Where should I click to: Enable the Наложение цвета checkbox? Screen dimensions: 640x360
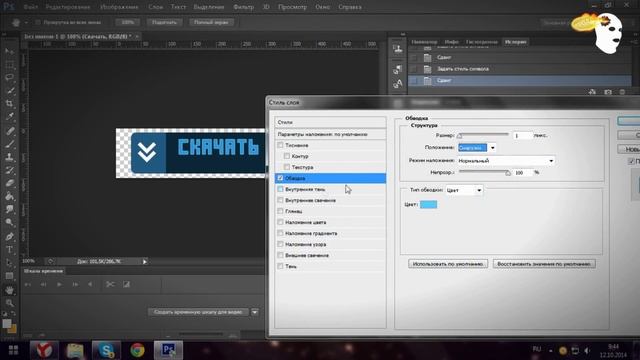click(x=280, y=222)
